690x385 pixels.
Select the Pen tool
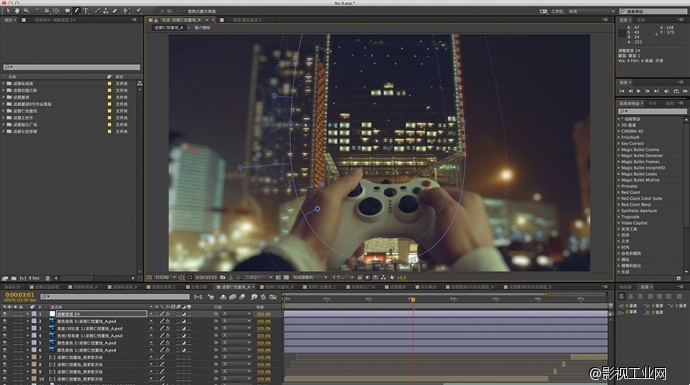click(77, 11)
